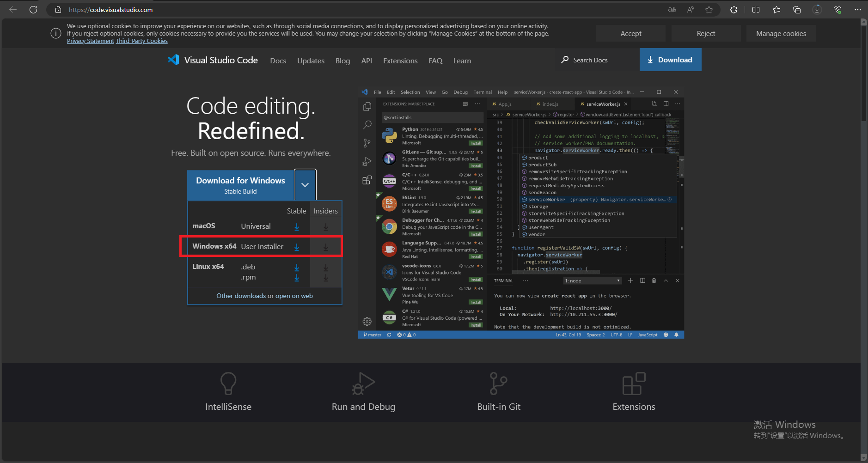Open the browser extensions puzzle icon
This screenshot has height=463, width=868.
[734, 10]
